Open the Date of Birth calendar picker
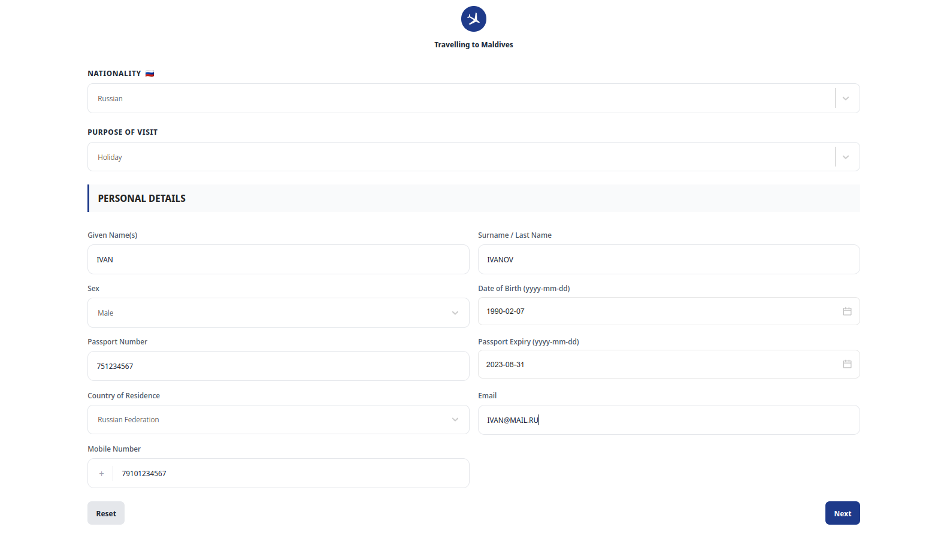Viewport: 938px width, 560px height. tap(847, 311)
